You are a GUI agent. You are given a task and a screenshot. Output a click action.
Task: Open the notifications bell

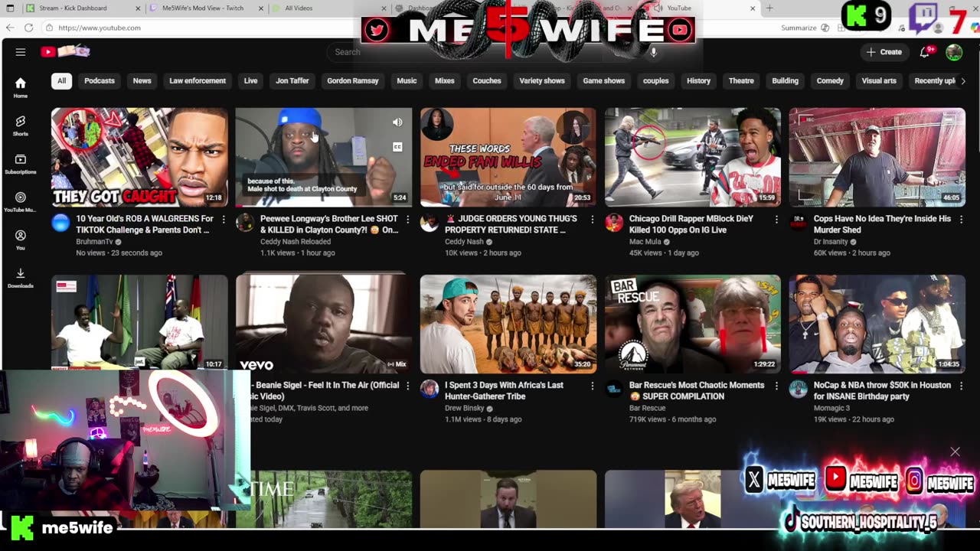[925, 52]
